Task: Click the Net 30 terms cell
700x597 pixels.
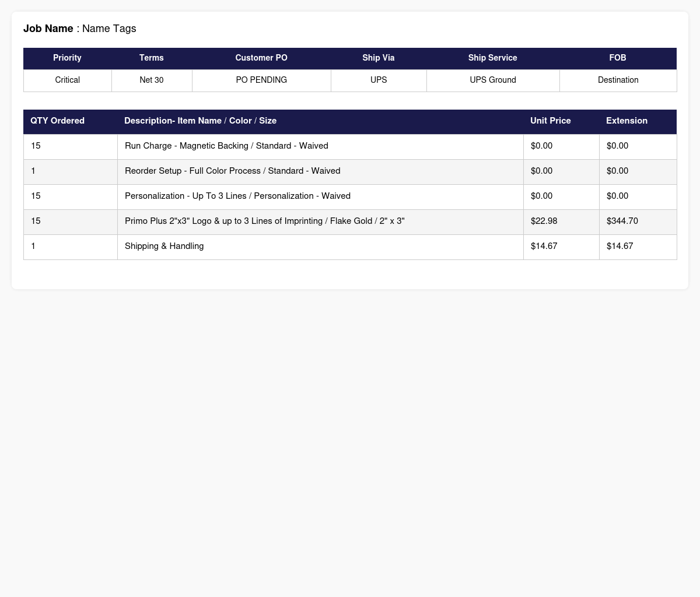Action: tap(152, 80)
